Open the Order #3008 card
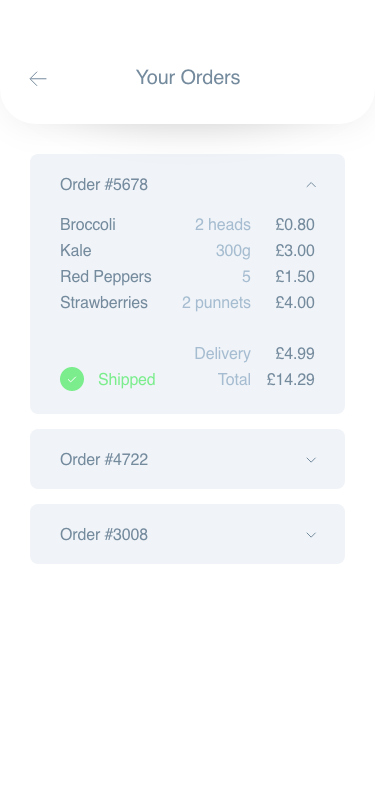The width and height of the screenshot is (375, 812). point(188,534)
